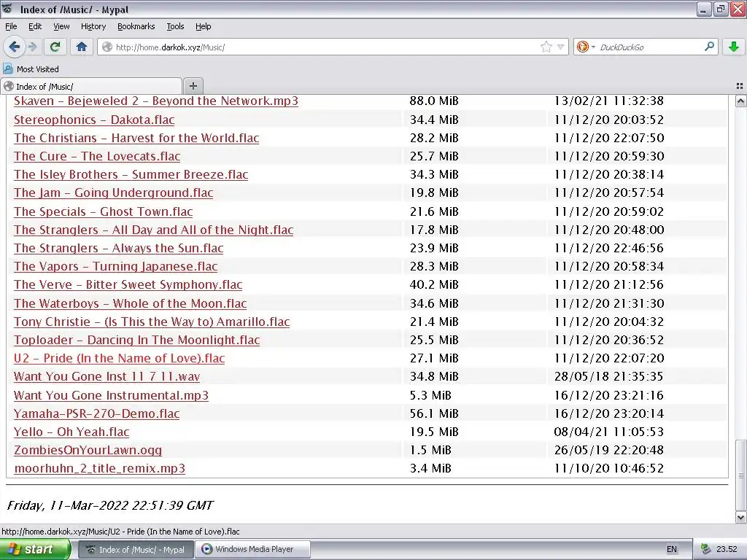Click the EN language indicator

(x=671, y=549)
